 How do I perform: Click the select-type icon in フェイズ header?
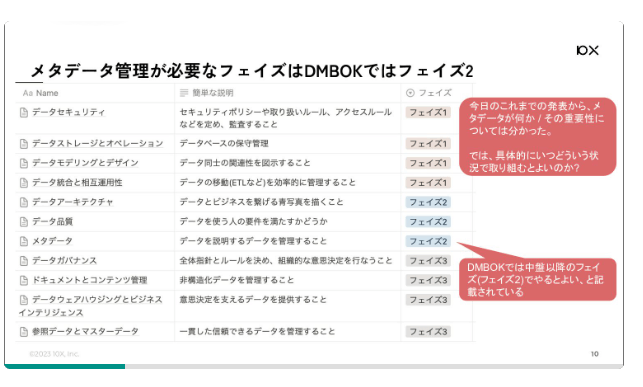click(410, 93)
